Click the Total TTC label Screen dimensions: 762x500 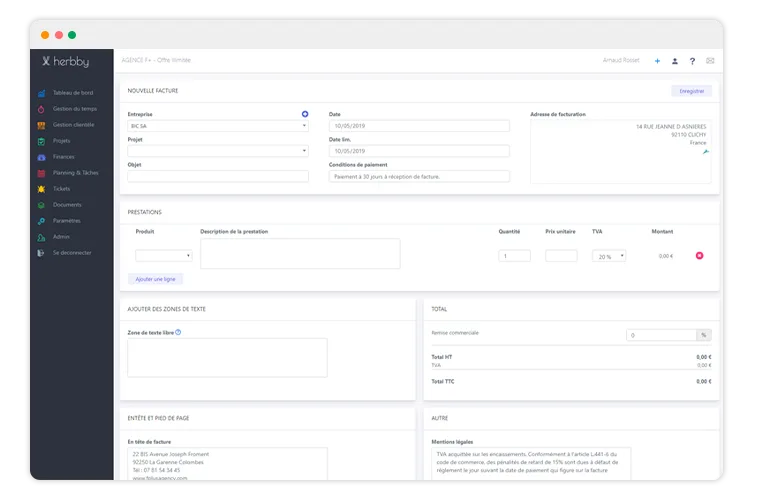[x=443, y=382]
